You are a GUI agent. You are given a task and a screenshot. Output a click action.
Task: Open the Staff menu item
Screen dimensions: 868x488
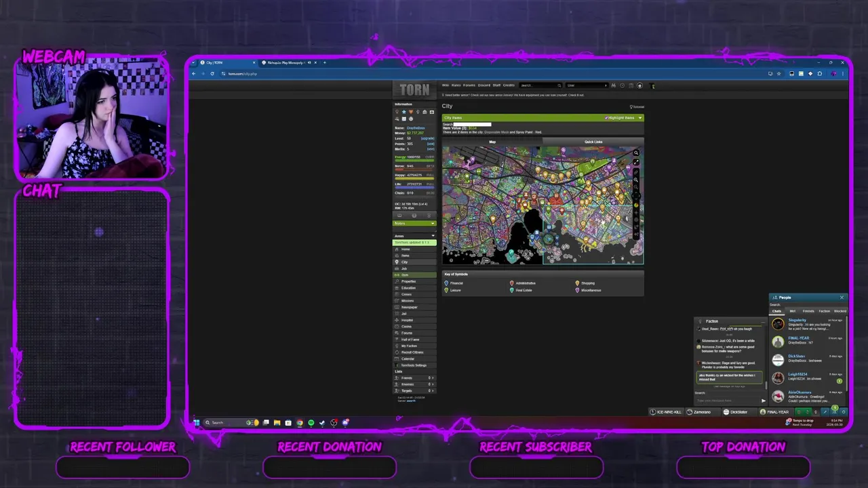point(496,85)
